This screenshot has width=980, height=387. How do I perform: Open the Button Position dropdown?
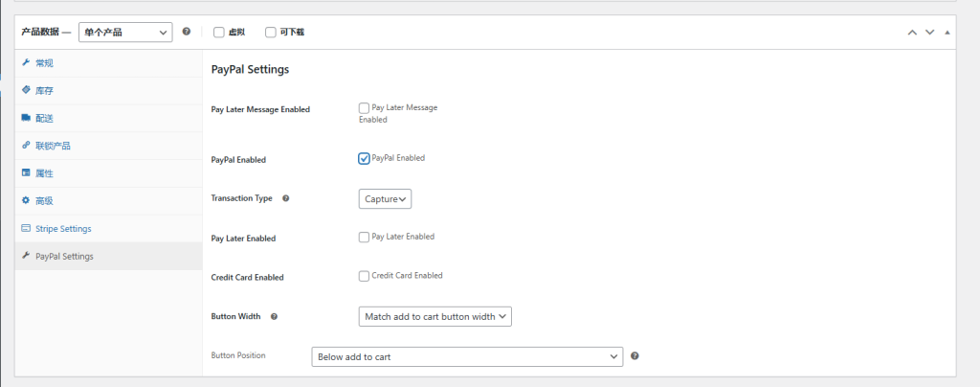pyautogui.click(x=467, y=356)
